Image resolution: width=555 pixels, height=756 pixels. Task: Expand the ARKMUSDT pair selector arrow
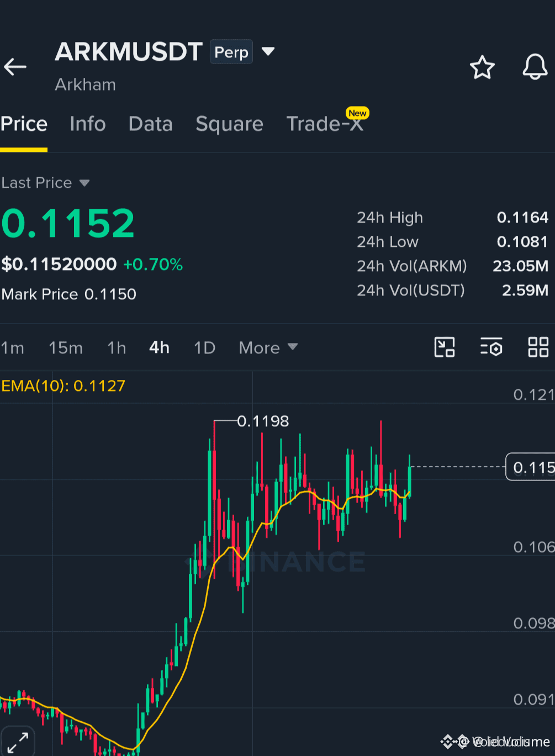coord(268,52)
